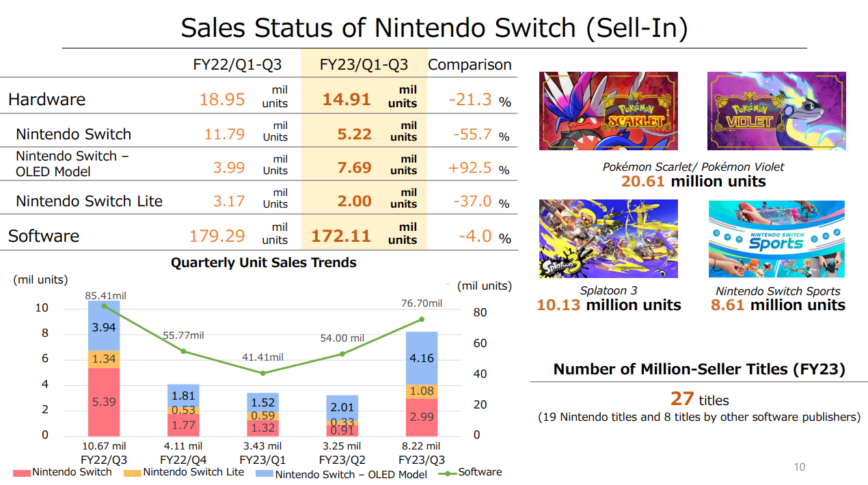Click the FY22/Q3 stacked bar red segment 5.39
Image resolution: width=868 pixels, height=485 pixels.
[104, 402]
